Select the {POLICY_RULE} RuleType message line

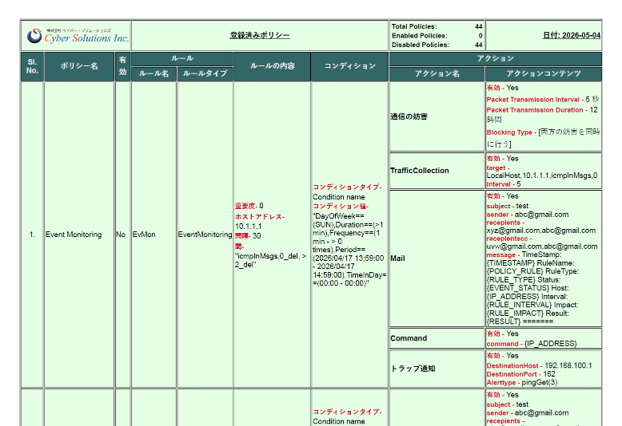click(x=533, y=272)
